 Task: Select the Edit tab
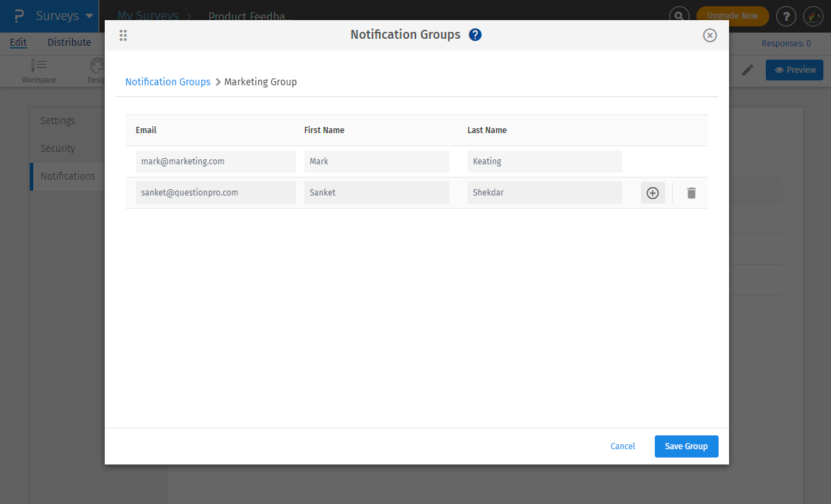[18, 42]
